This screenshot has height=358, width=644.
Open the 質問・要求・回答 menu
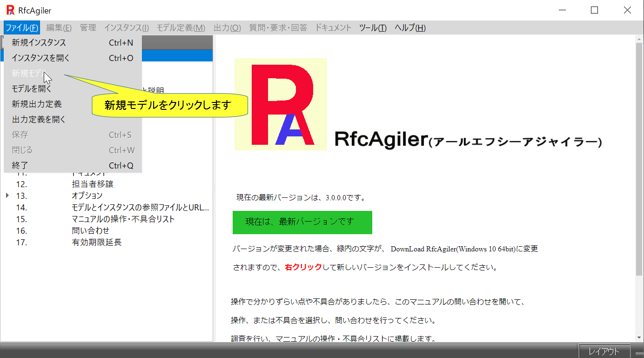pos(278,28)
